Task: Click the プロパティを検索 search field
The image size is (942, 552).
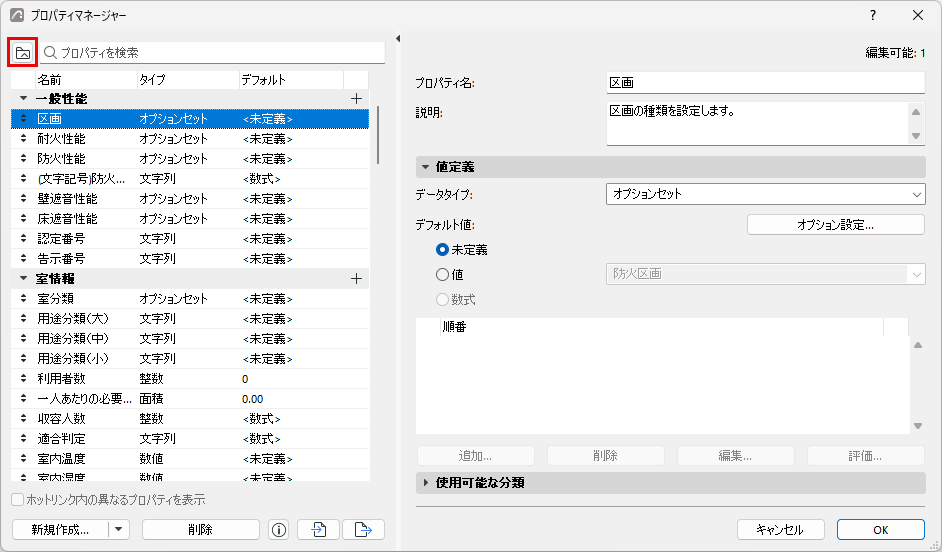Action: [x=213, y=53]
